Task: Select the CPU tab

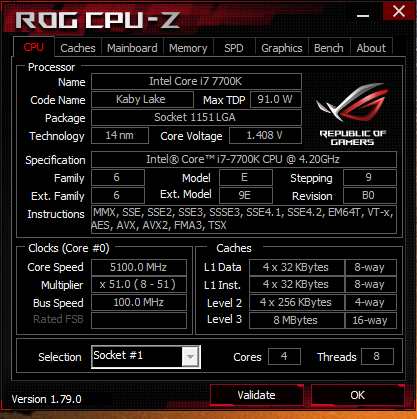Action: point(34,47)
